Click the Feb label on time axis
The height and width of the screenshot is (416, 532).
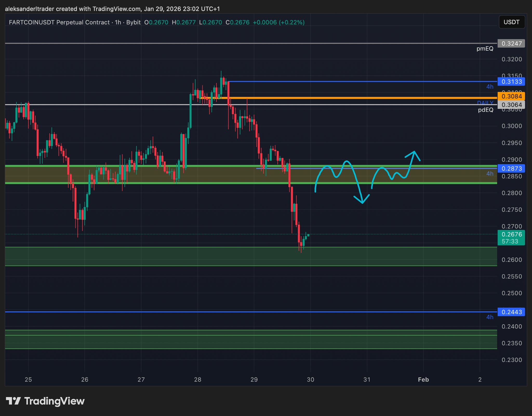point(423,380)
